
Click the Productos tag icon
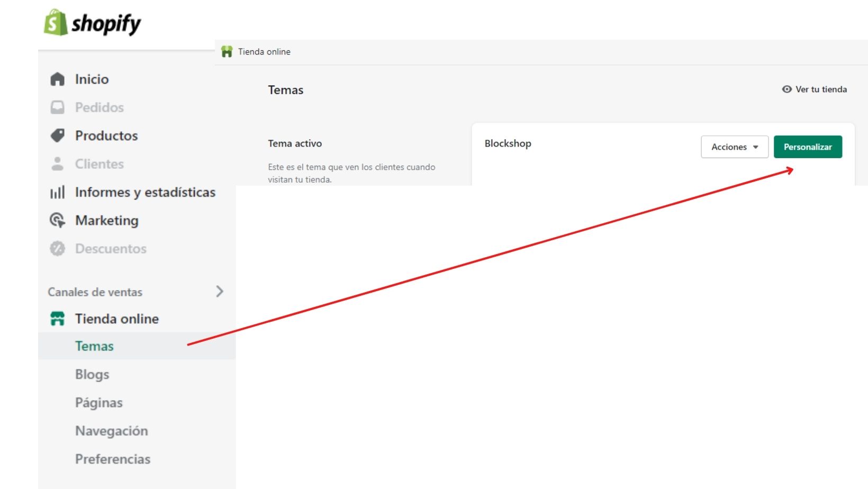point(57,135)
